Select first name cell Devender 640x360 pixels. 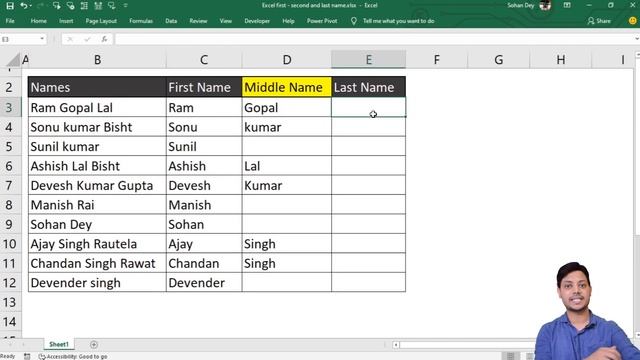pyautogui.click(x=204, y=282)
